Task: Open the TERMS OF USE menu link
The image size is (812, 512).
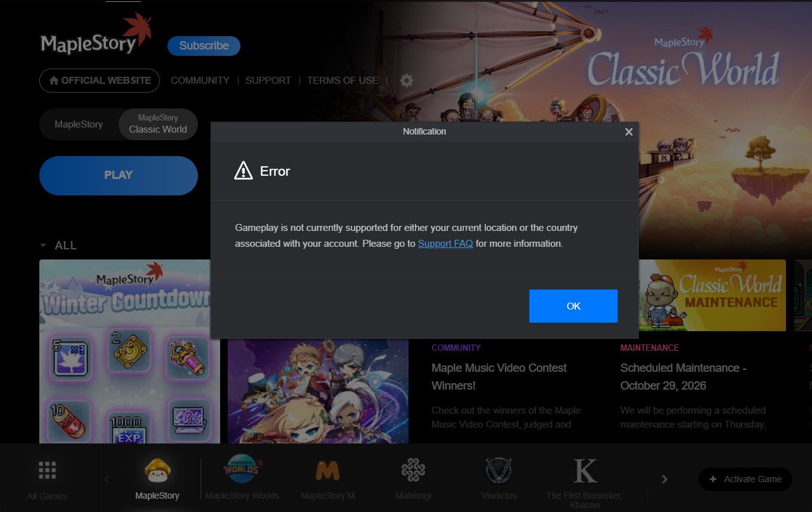Action: point(343,81)
